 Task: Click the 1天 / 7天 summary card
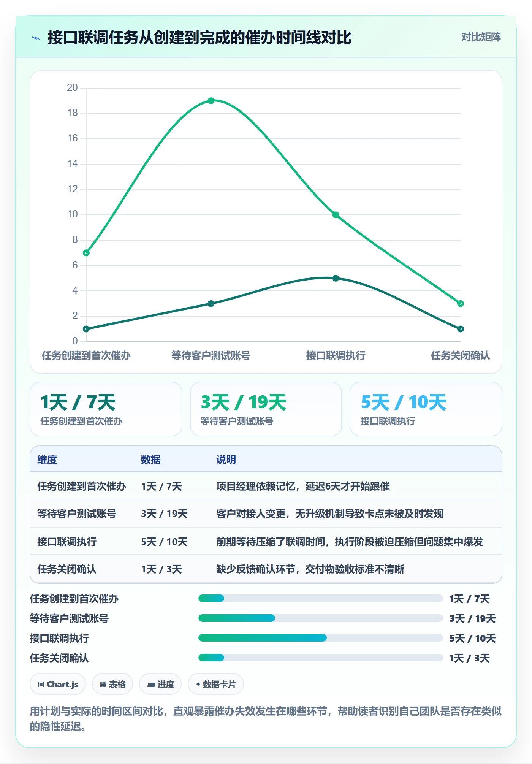click(106, 409)
